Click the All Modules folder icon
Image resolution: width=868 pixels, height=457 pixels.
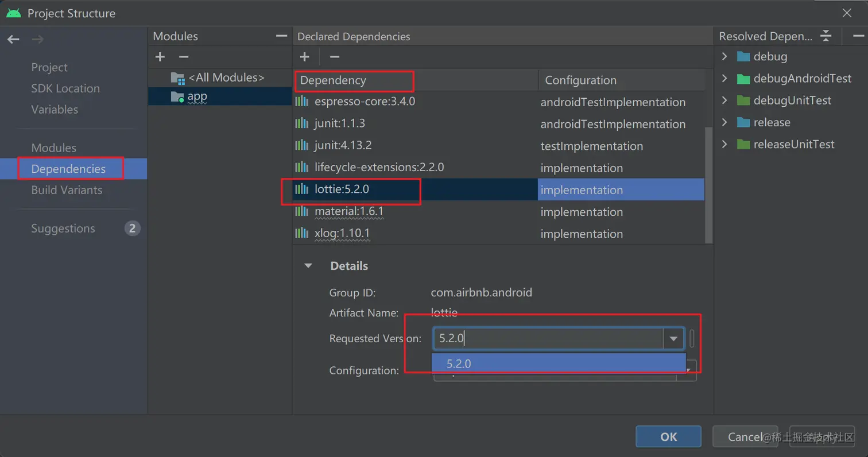(x=177, y=78)
